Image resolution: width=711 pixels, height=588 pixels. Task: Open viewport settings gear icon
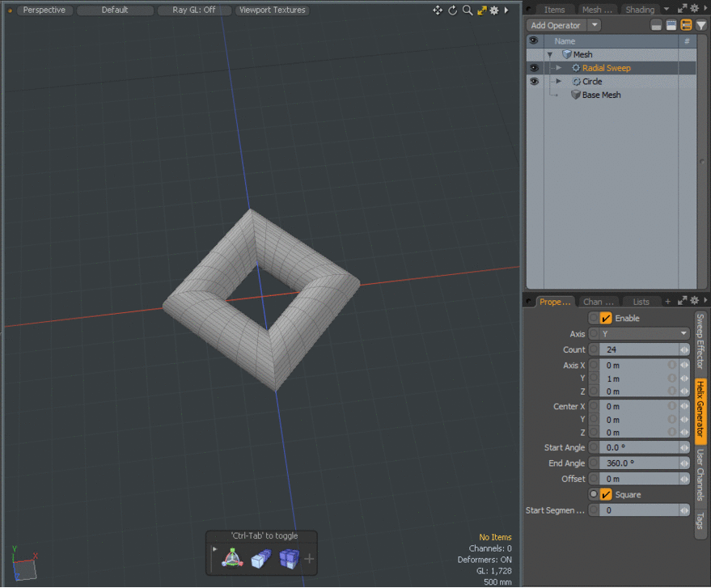pos(493,11)
